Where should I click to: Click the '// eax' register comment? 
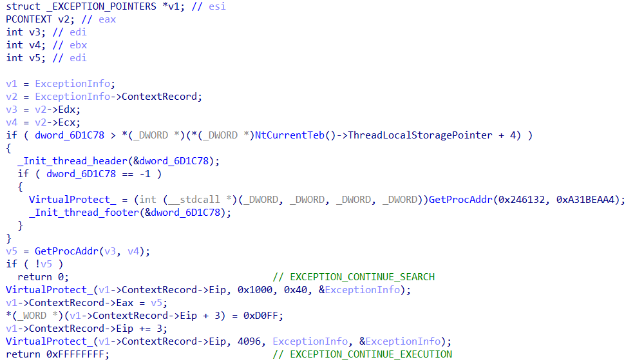pyautogui.click(x=99, y=19)
